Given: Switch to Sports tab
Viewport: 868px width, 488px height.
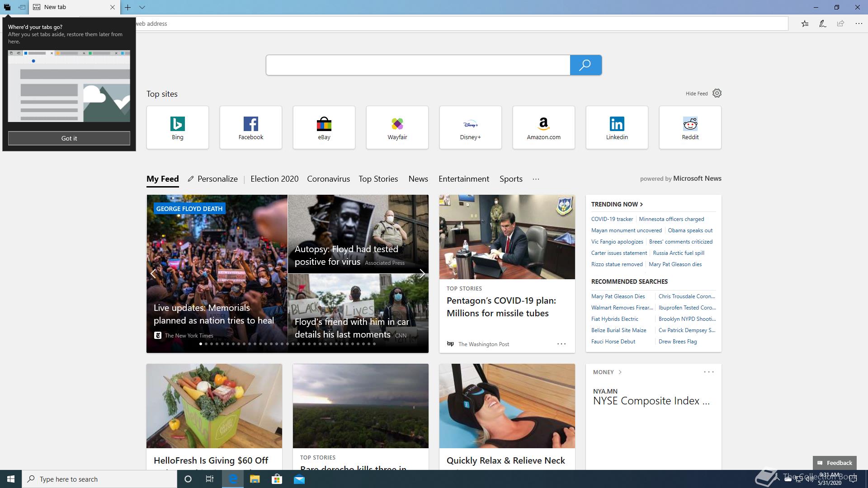Looking at the screenshot, I should point(511,179).
